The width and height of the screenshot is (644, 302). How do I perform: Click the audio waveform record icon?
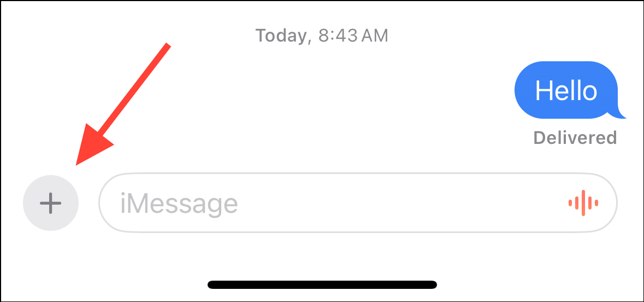[x=583, y=203]
